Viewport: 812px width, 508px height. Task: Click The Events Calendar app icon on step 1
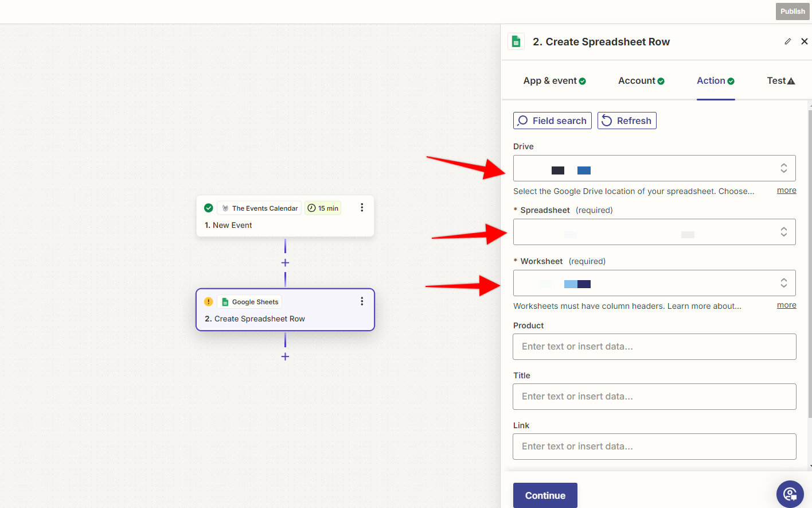225,207
